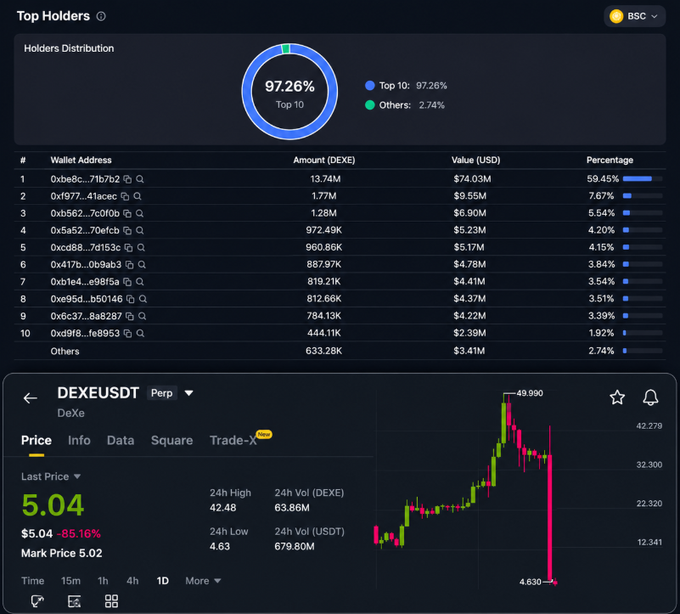Image resolution: width=680 pixels, height=614 pixels.
Task: Click the Percentage column header
Action: (610, 160)
